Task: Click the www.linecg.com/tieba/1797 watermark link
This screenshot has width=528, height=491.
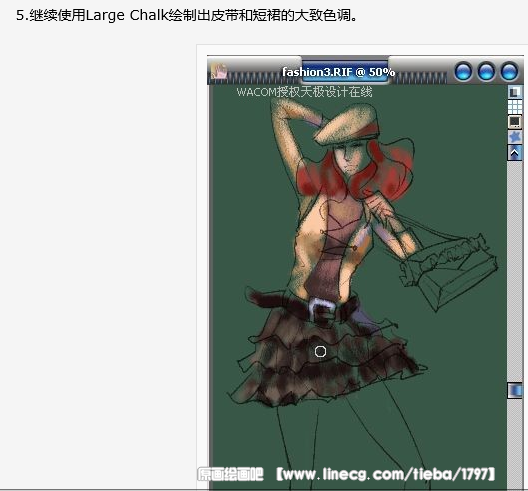Action: point(386,474)
